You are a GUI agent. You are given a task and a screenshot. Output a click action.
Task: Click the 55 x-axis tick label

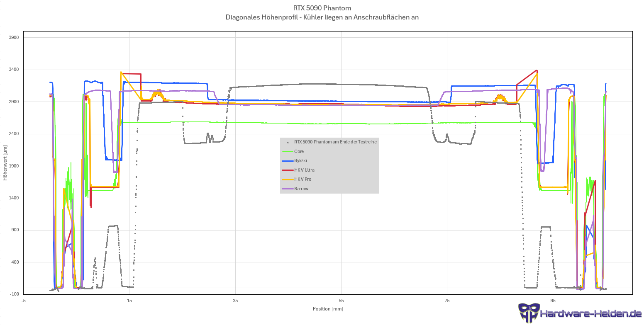coord(341,301)
